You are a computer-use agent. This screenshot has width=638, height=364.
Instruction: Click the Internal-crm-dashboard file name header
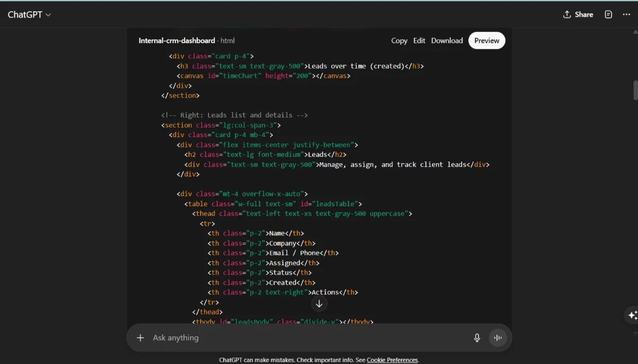click(x=177, y=40)
